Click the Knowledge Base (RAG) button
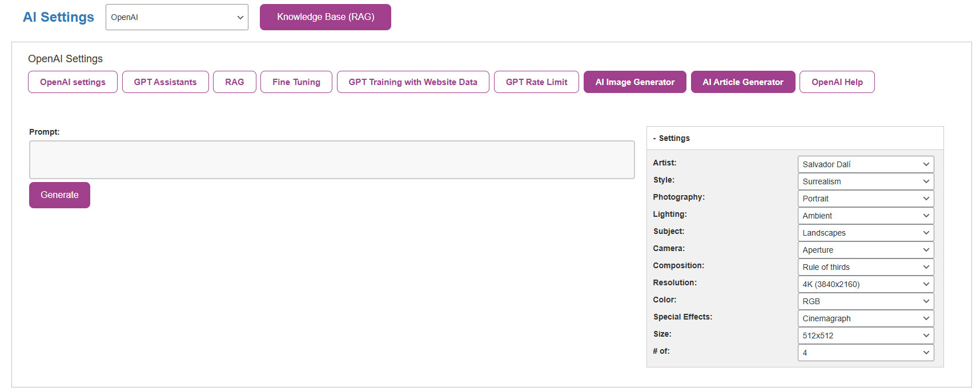Image resolution: width=980 pixels, height=392 pixels. pos(325,17)
